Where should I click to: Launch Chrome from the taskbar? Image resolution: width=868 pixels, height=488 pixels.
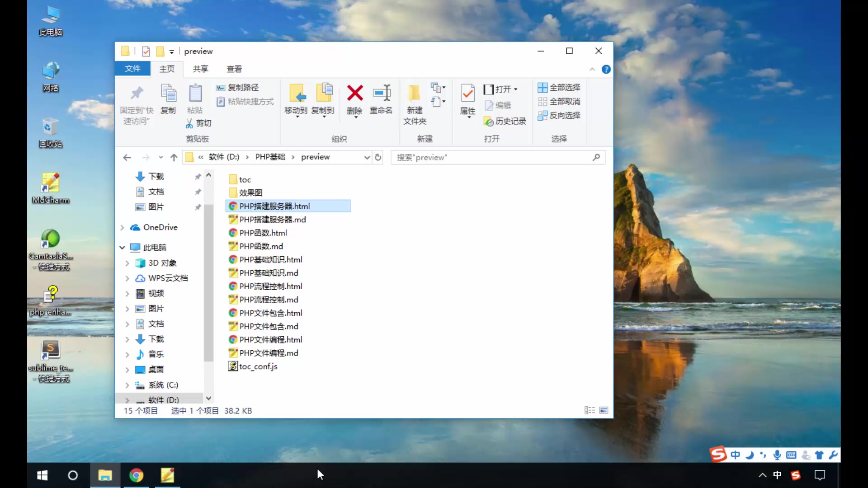point(137,475)
